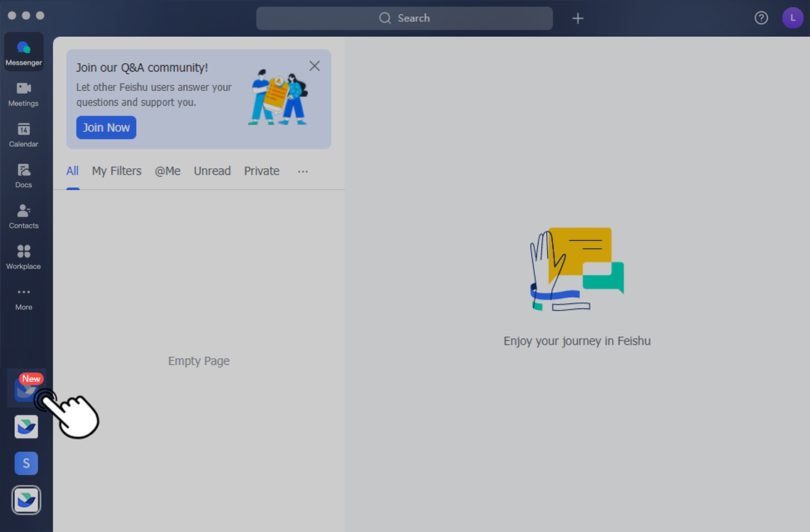Select the outlined Feishu account at sidebar bottom

point(26,500)
